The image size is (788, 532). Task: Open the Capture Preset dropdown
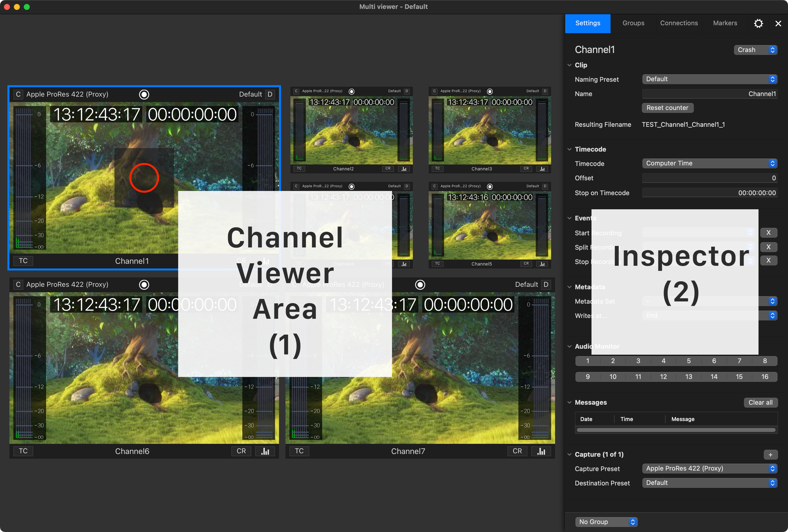point(709,468)
